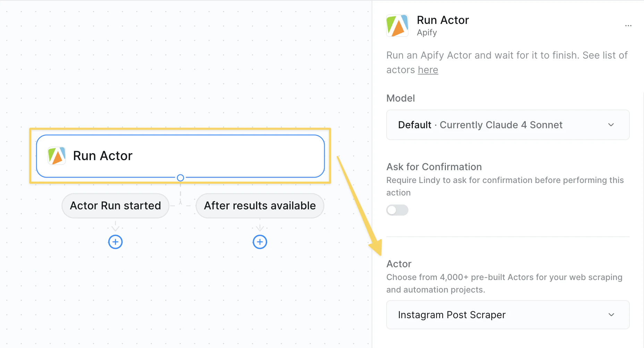Image resolution: width=644 pixels, height=348 pixels.
Task: Click the Actor section heading
Action: tap(399, 264)
